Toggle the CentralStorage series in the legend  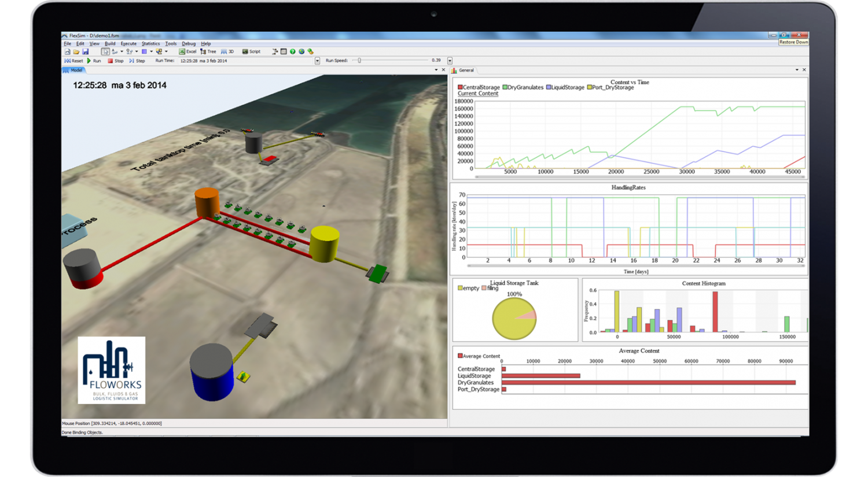pos(480,87)
